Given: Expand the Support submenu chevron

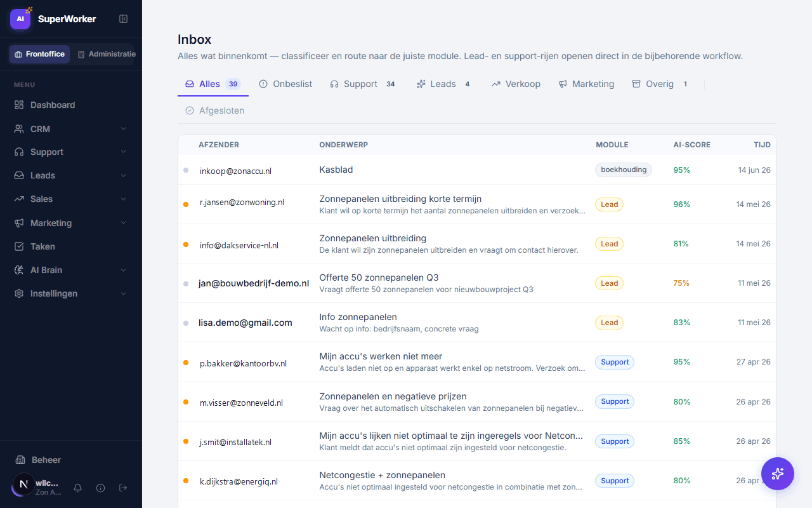Looking at the screenshot, I should click(123, 152).
